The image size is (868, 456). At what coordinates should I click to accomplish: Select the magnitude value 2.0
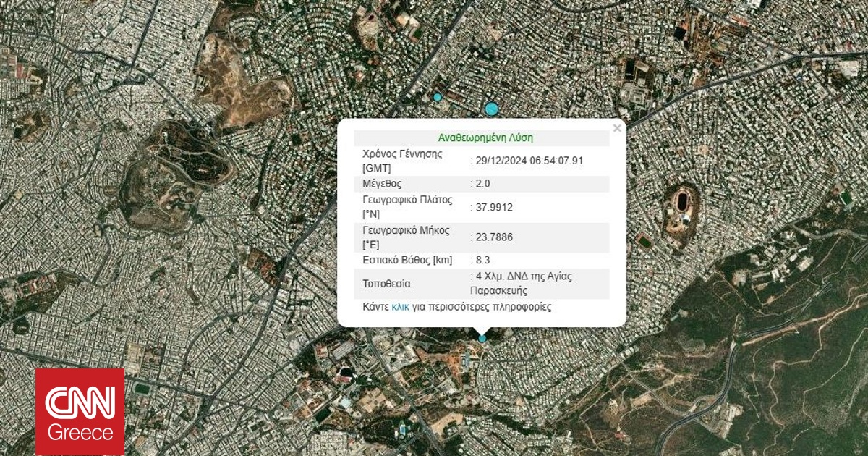point(482,184)
